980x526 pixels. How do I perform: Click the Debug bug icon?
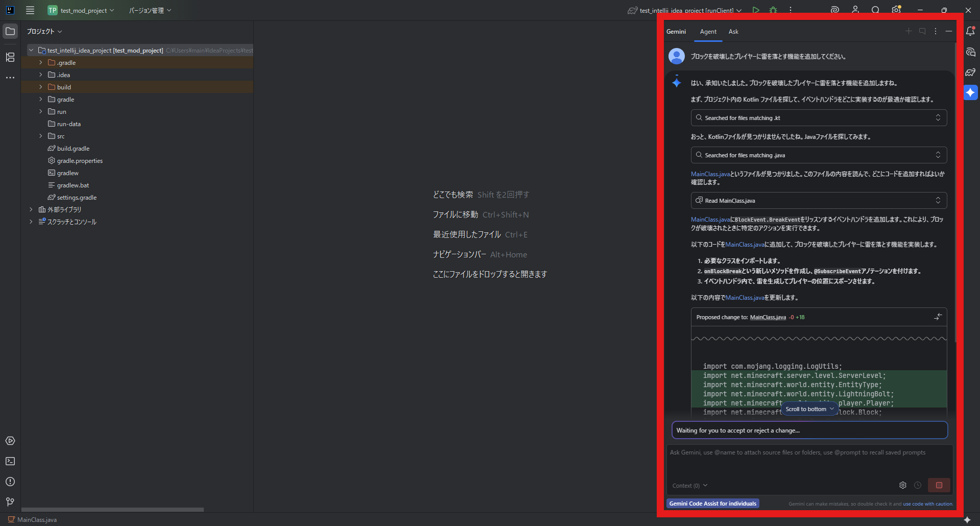(773, 10)
